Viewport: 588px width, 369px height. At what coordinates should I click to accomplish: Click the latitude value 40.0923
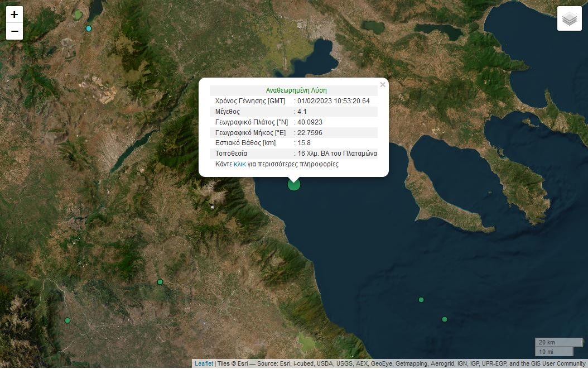pyautogui.click(x=310, y=122)
